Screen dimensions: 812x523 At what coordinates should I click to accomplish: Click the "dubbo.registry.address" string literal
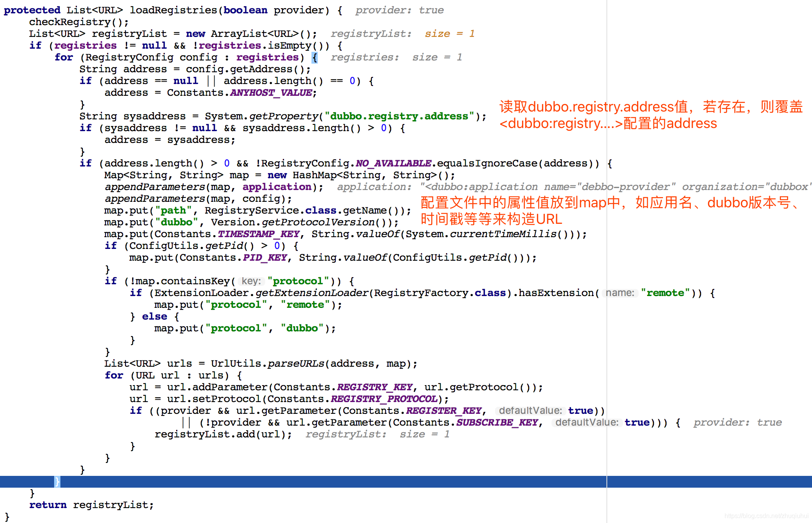(399, 116)
